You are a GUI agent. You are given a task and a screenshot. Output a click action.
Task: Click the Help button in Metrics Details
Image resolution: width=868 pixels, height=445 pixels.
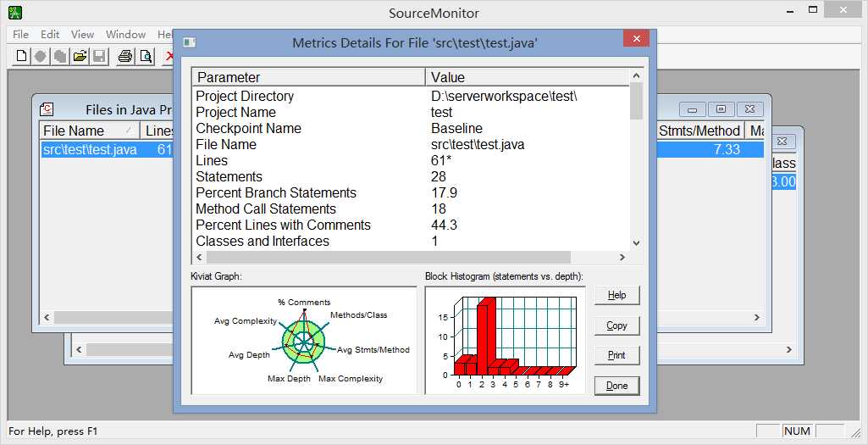[x=616, y=295]
